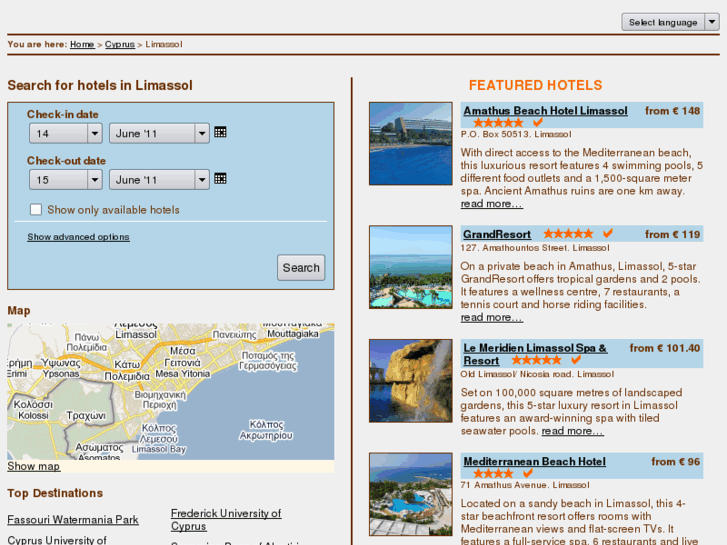Open the check-in month dropdown June '11
The width and height of the screenshot is (727, 545).
click(159, 134)
